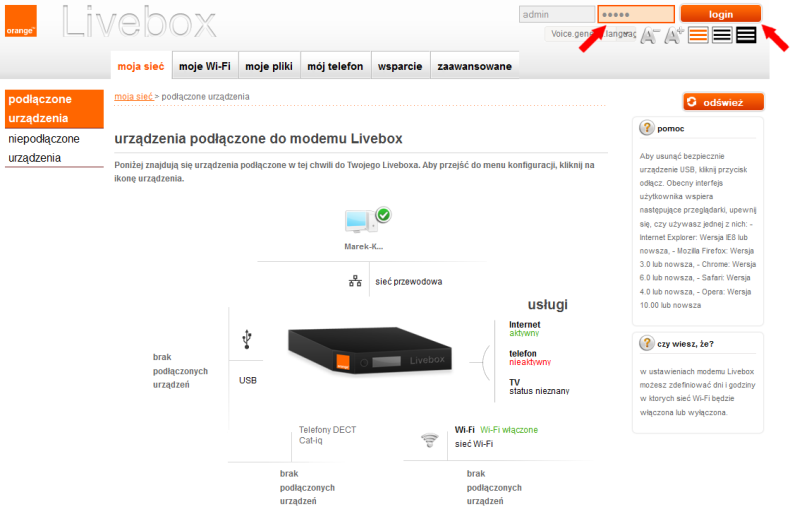
Task: Select 'niepodłączone urządzenia' in sidebar
Action: coord(54,148)
